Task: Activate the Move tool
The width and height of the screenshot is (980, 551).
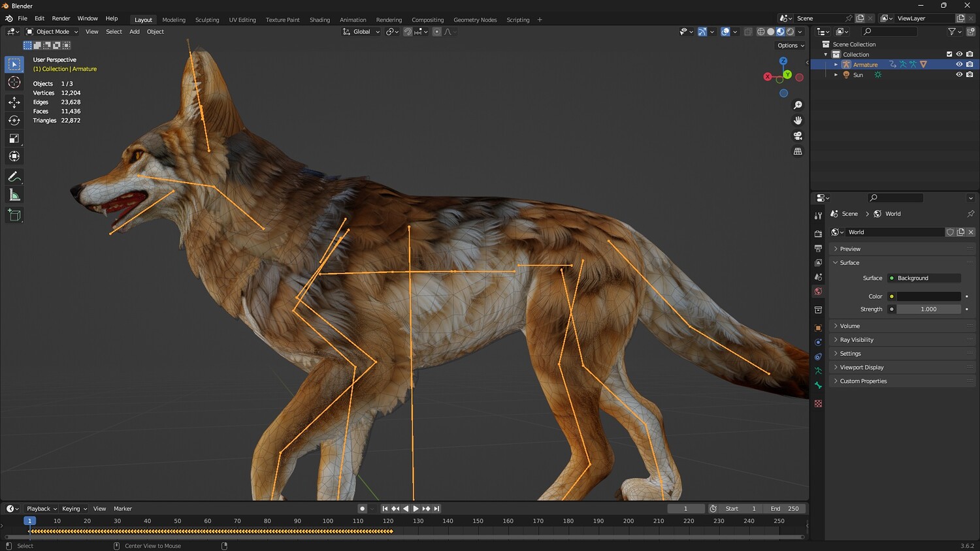Action: point(14,102)
